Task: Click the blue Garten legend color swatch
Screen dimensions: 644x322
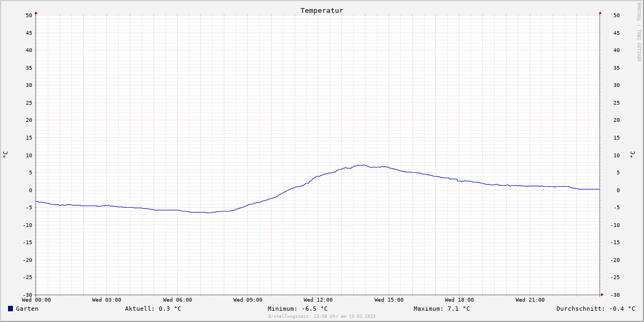Action: [x=10, y=309]
